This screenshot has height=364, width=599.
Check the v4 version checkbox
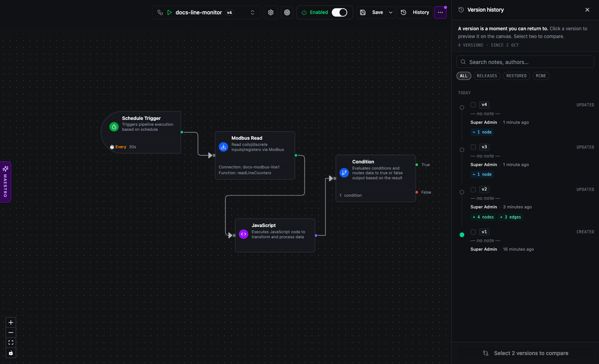pyautogui.click(x=473, y=105)
